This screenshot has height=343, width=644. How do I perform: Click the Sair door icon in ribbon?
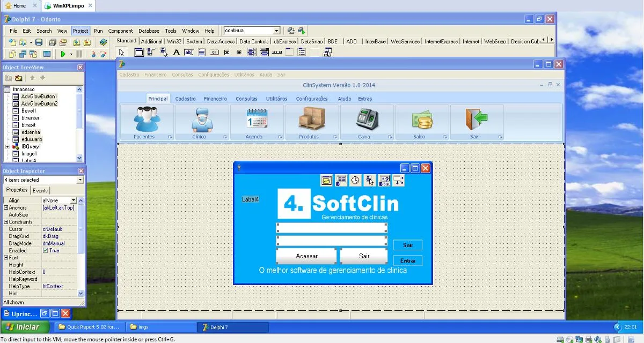[x=477, y=118]
